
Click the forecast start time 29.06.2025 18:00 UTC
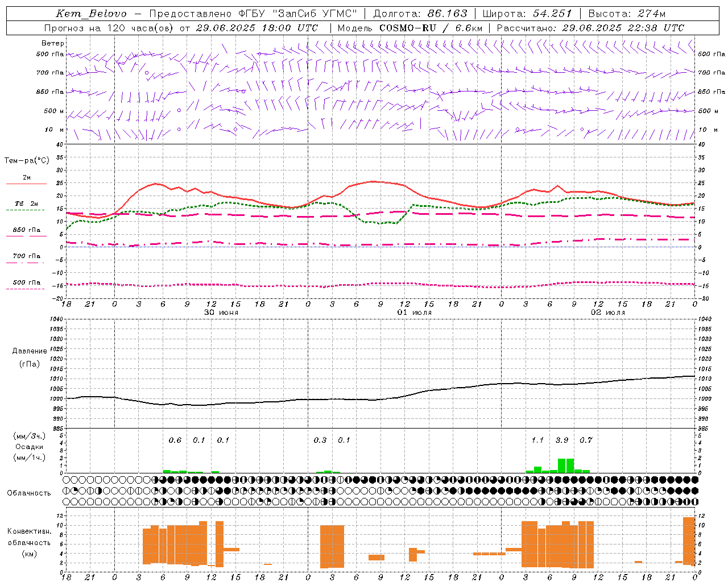click(x=257, y=28)
